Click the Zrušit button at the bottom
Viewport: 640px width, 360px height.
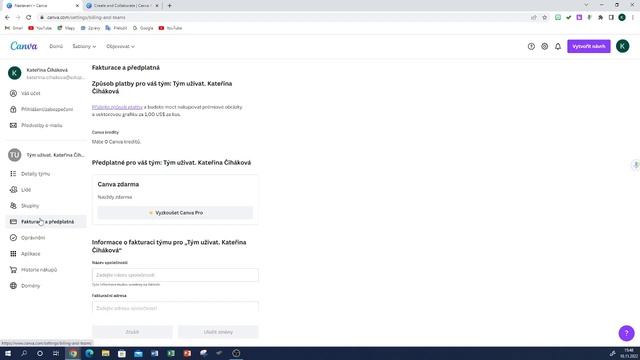tap(132, 332)
